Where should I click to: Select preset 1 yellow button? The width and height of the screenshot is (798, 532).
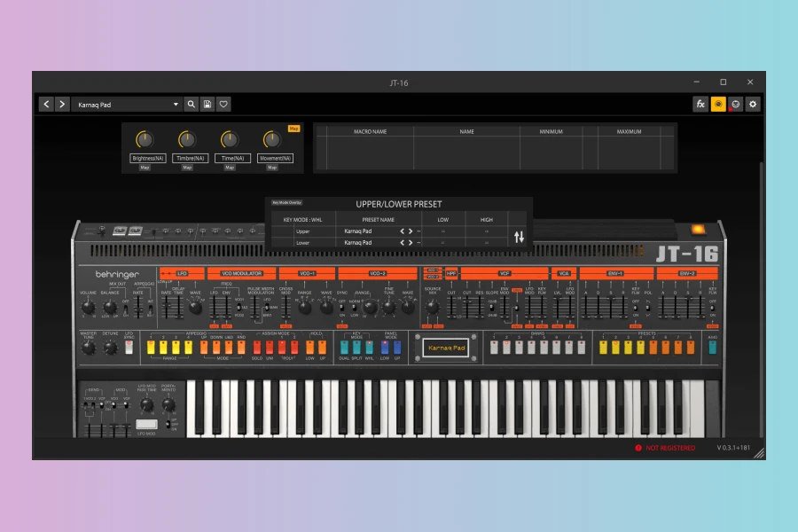(x=604, y=348)
